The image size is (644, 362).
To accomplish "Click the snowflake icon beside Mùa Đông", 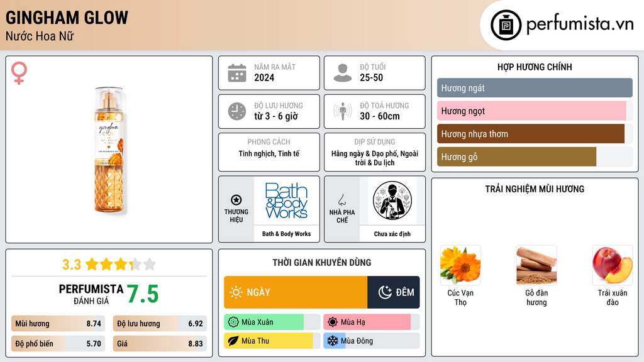I will (333, 341).
